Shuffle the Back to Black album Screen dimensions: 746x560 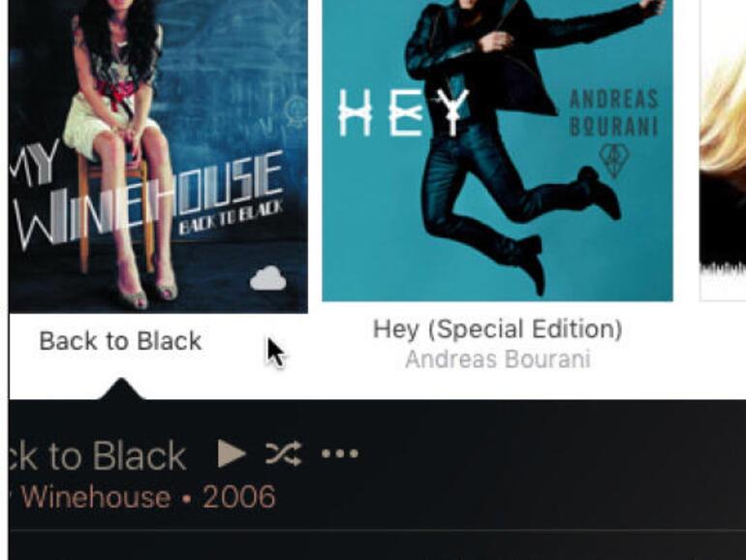point(283,453)
